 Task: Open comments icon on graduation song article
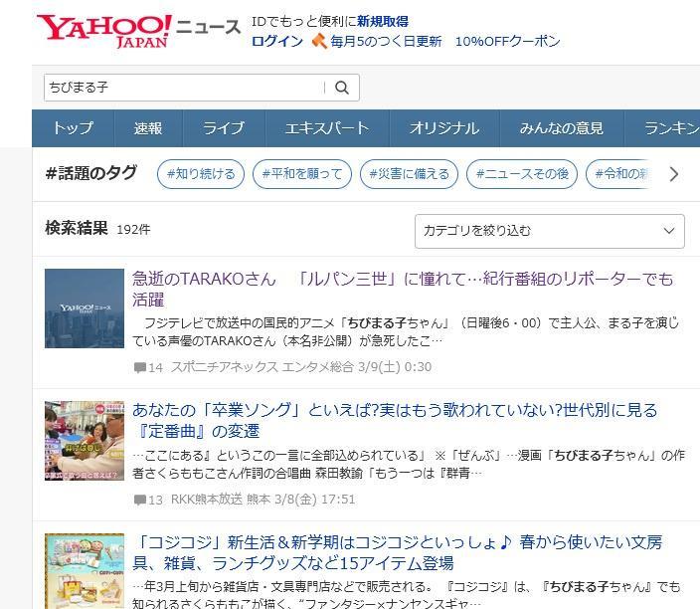pyautogui.click(x=140, y=500)
